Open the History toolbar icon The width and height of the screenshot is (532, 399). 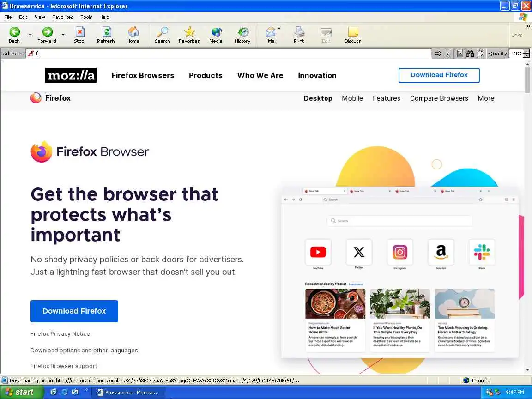pos(243,32)
